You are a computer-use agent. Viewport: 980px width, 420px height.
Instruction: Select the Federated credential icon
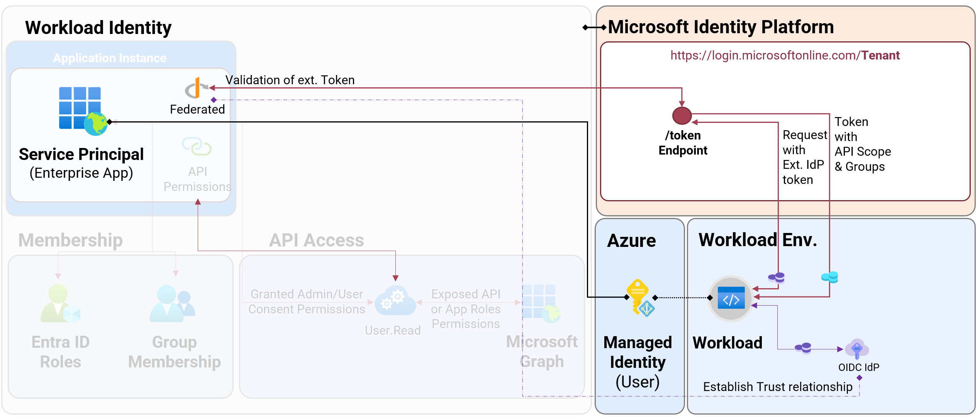coord(196,88)
